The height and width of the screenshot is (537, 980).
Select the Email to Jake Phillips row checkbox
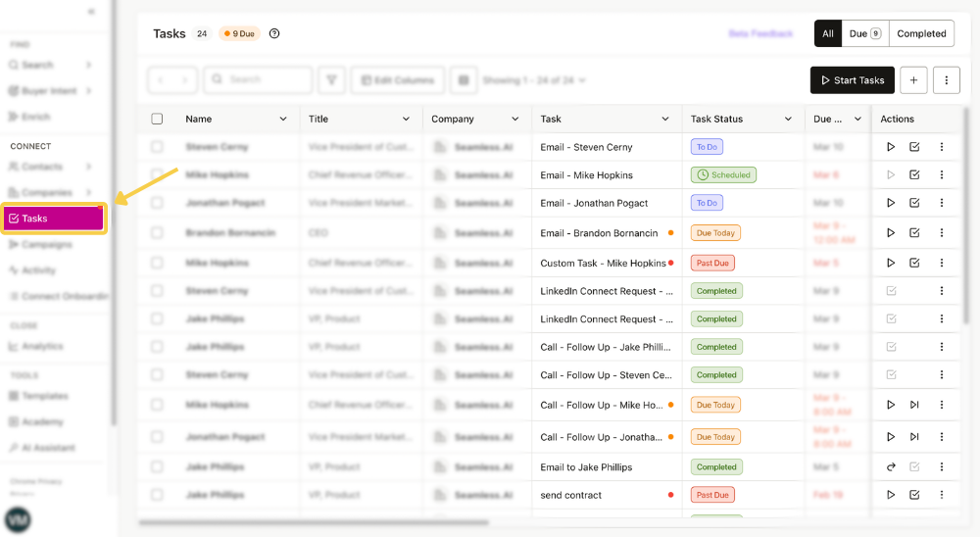point(157,467)
